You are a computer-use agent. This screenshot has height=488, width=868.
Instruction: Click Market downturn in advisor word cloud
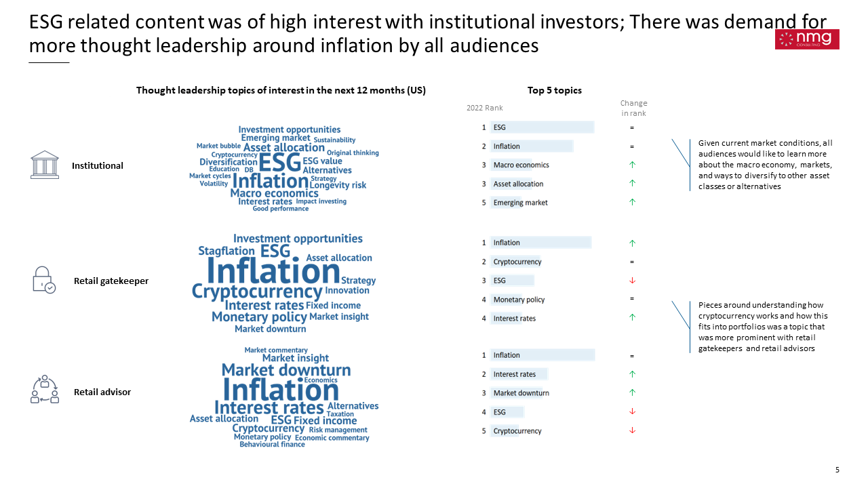point(286,370)
